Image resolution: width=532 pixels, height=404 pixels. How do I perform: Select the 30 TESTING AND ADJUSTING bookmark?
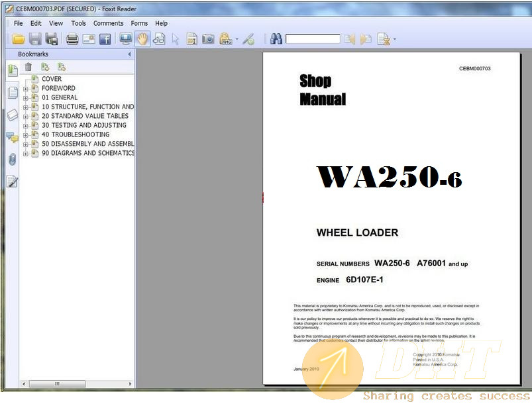(83, 125)
